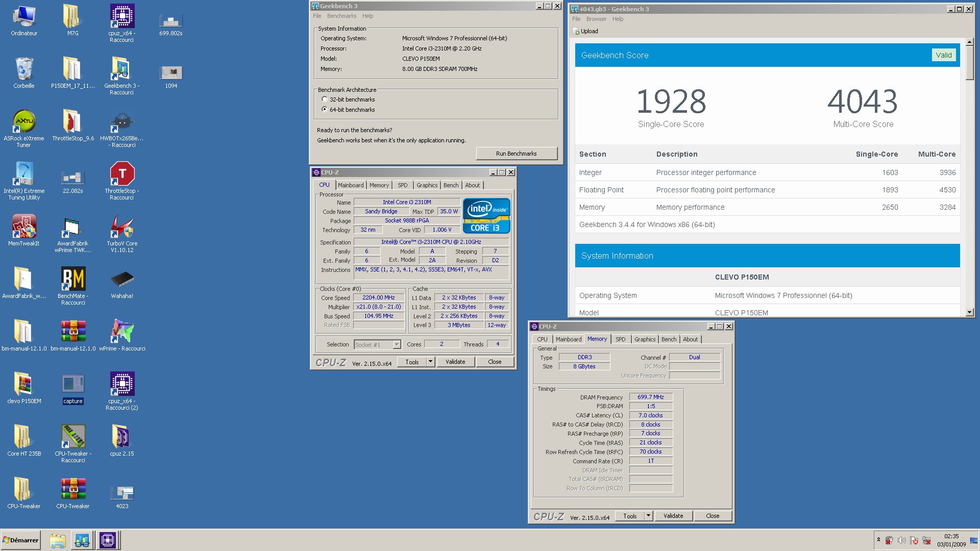Viewport: 980px width, 551px height.
Task: Click Validate in CPU-Z CPU window
Action: (x=455, y=362)
